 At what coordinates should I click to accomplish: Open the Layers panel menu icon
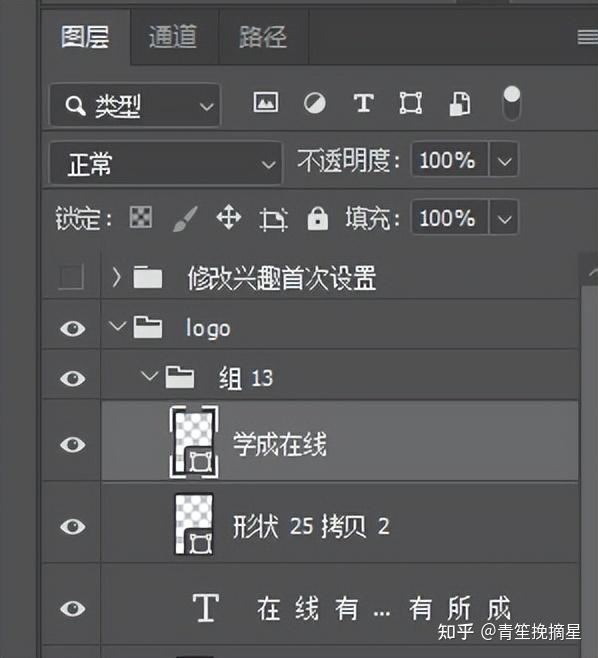pyautogui.click(x=588, y=37)
